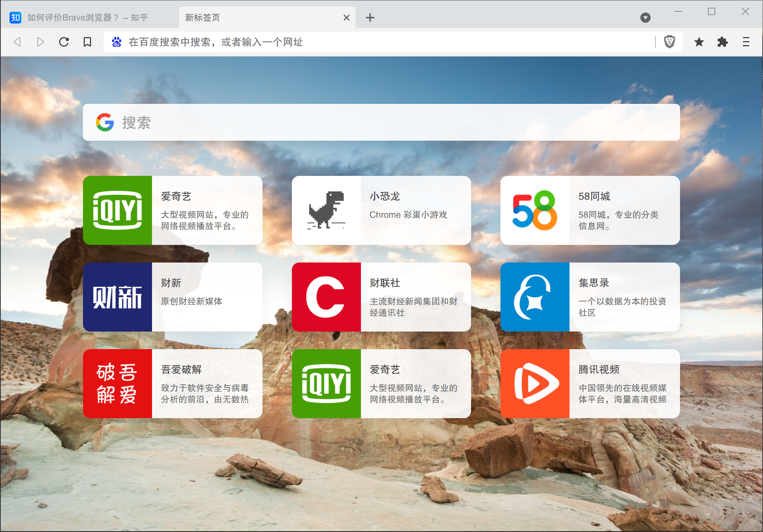Open the browser hamburger menu

(x=745, y=42)
